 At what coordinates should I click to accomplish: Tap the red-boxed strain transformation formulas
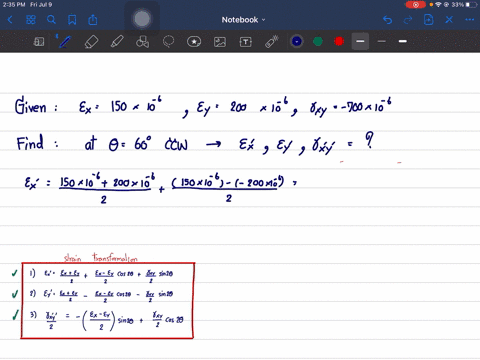coord(107,300)
